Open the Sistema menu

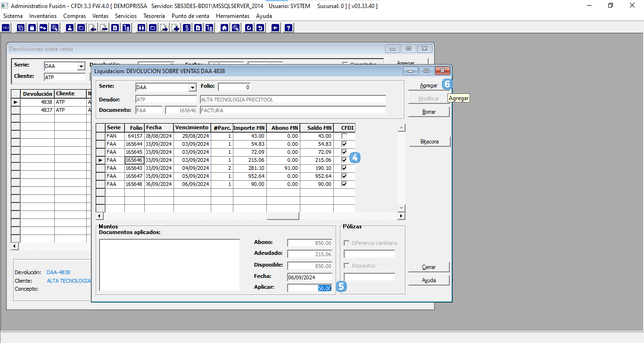[13, 16]
